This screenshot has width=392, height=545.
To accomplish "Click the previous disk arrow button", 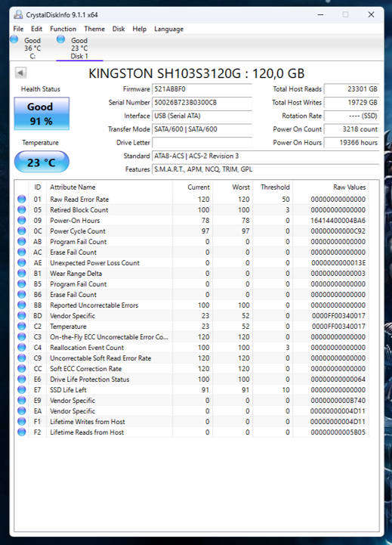I will pos(20,73).
